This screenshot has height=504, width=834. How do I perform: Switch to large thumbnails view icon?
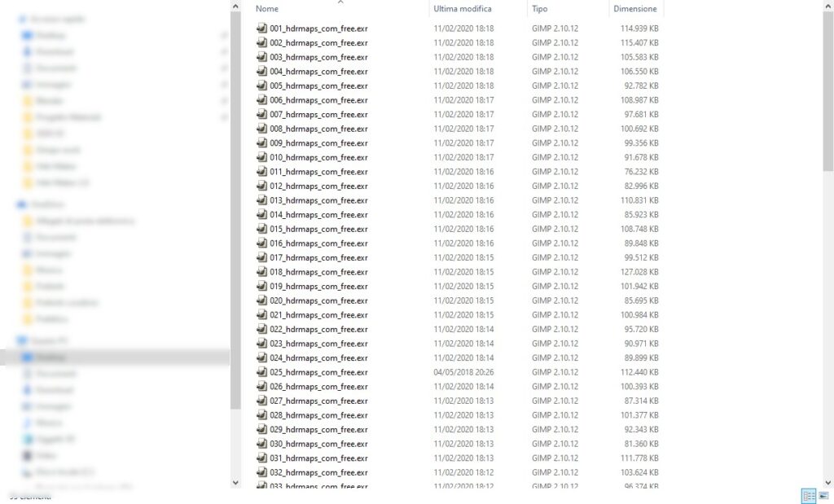[823, 496]
